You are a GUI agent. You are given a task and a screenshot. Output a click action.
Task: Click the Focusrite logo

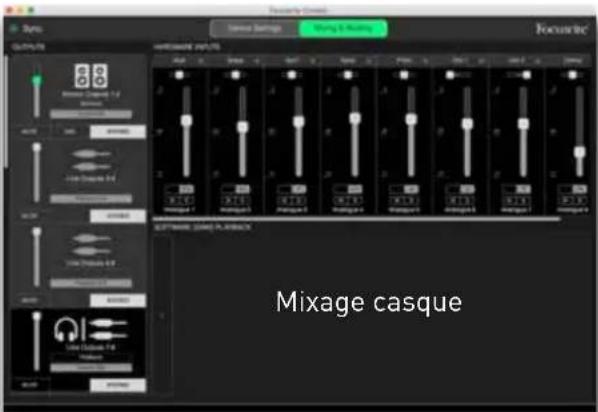pos(561,29)
